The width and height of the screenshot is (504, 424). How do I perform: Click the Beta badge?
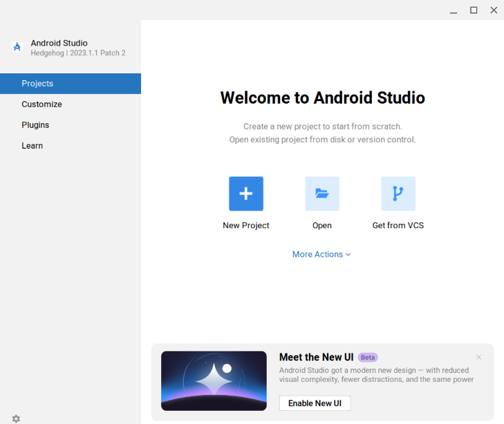[x=368, y=358]
